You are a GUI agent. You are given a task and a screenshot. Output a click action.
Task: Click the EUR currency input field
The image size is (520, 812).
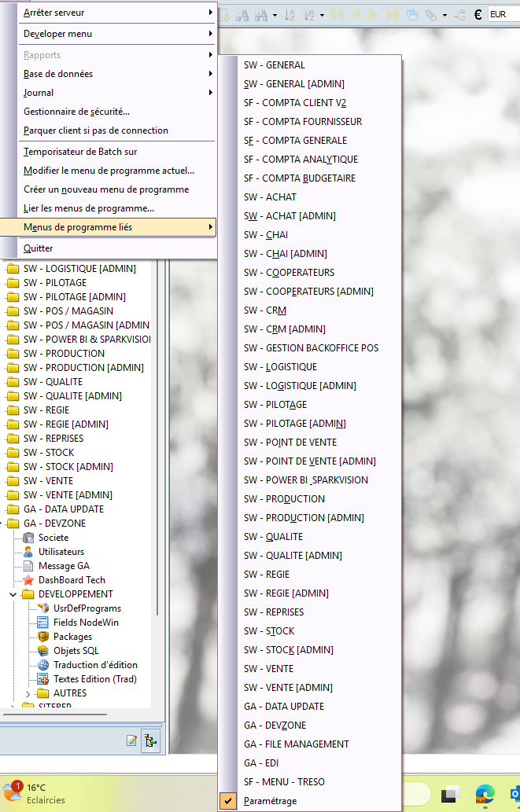(503, 14)
